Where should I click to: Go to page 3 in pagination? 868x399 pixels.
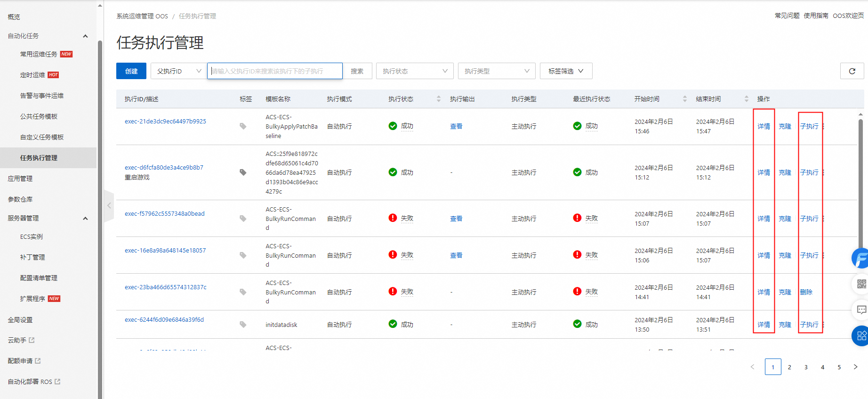point(806,367)
